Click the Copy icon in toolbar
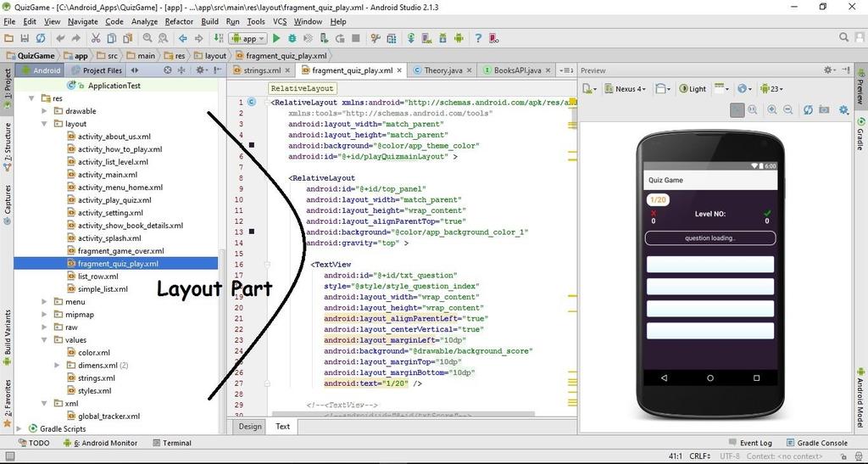868x464 pixels. [x=112, y=38]
